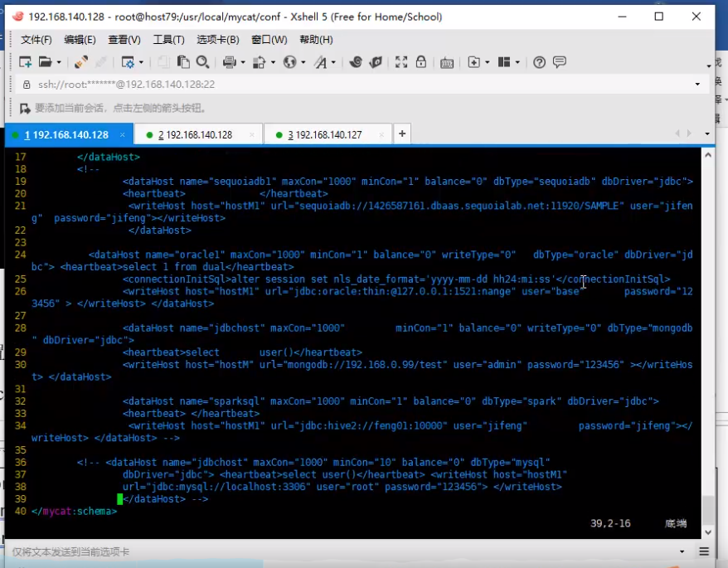
Task: Expand the address bar history dropdown
Action: [x=697, y=84]
